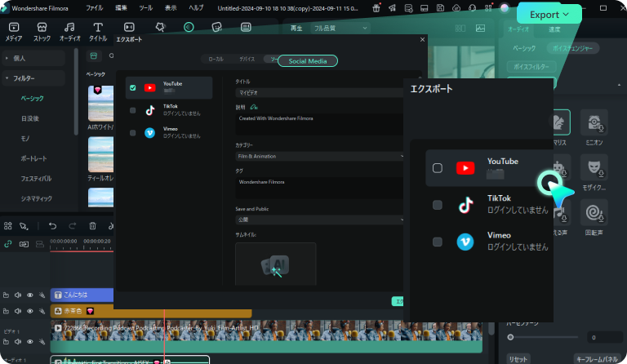The image size is (627, 364).
Task: Switch to the ローカル export tab
Action: [216, 59]
